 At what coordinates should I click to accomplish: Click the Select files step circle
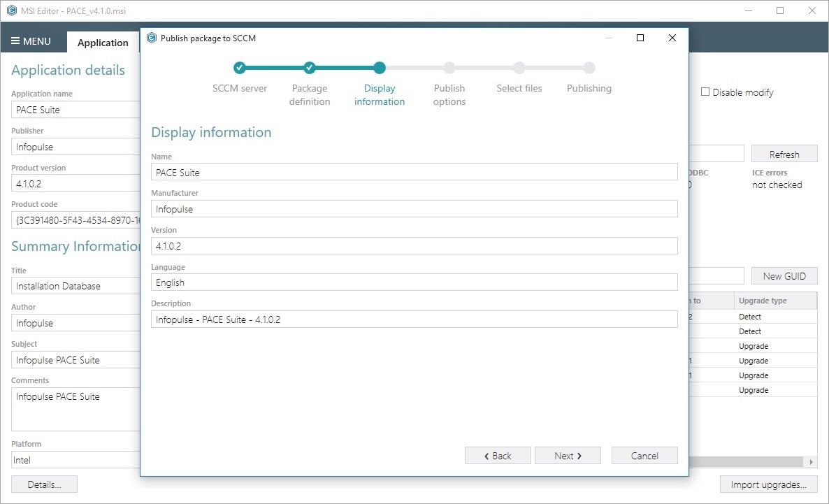point(519,68)
